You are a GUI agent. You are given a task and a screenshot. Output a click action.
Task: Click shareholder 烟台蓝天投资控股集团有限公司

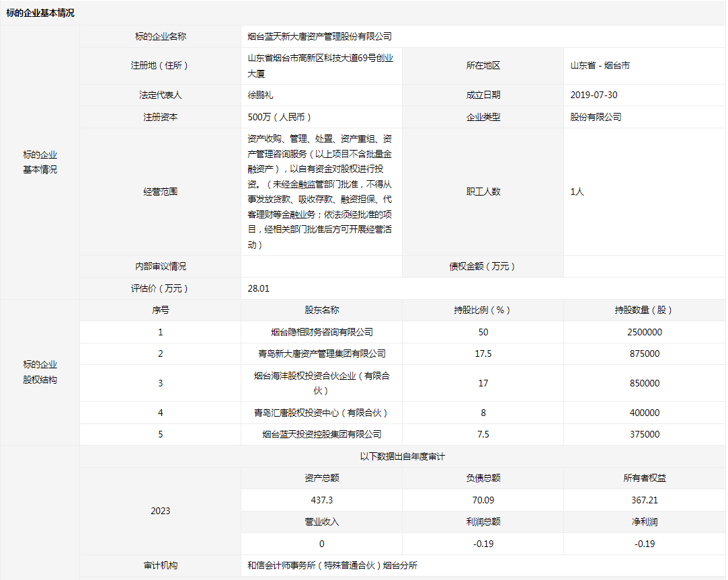321,434
